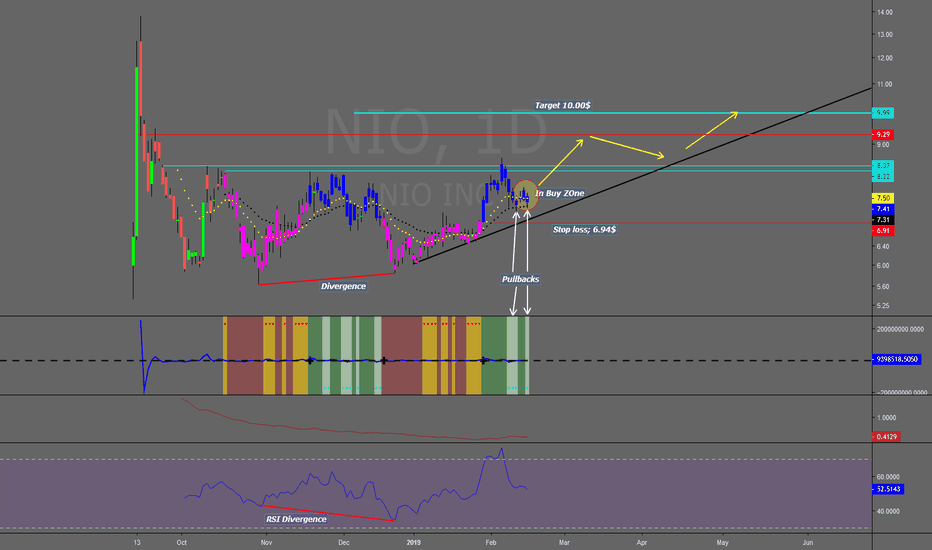Viewport: 932px width, 550px height.
Task: Click the 13.00 price axis value
Action: [884, 34]
